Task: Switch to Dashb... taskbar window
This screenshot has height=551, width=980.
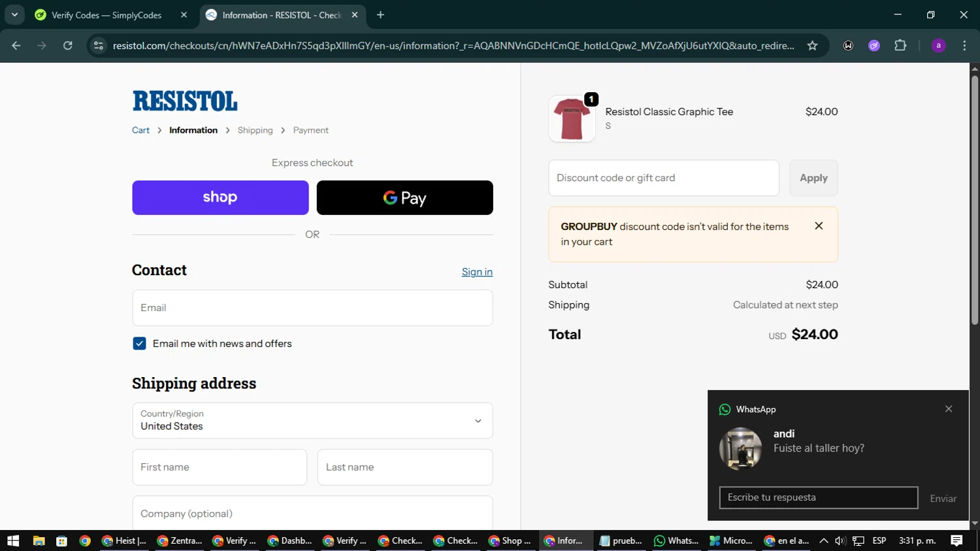Action: click(290, 541)
